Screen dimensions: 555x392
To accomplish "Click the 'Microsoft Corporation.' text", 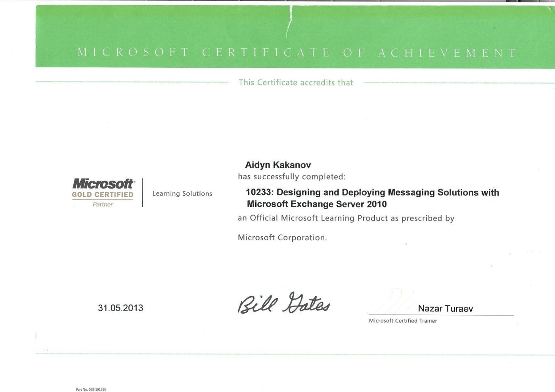I will [x=282, y=238].
